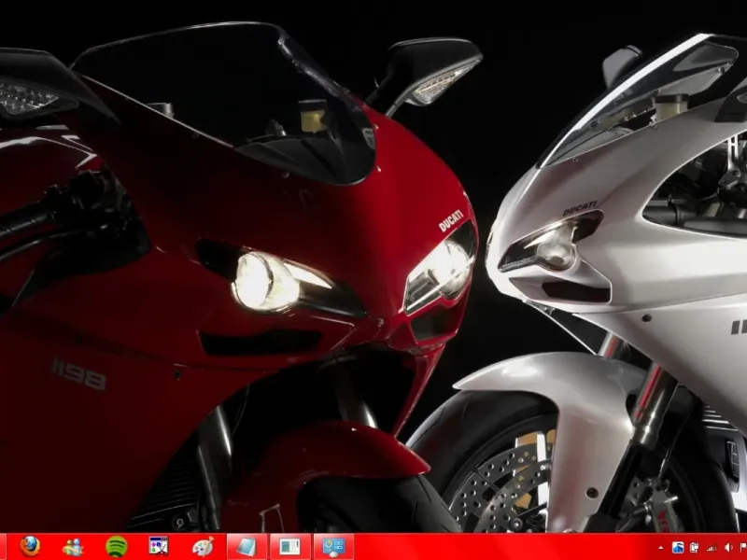Click the Snipping Tool taskbar icon
Screen dimensions: 747x560
coord(159,546)
